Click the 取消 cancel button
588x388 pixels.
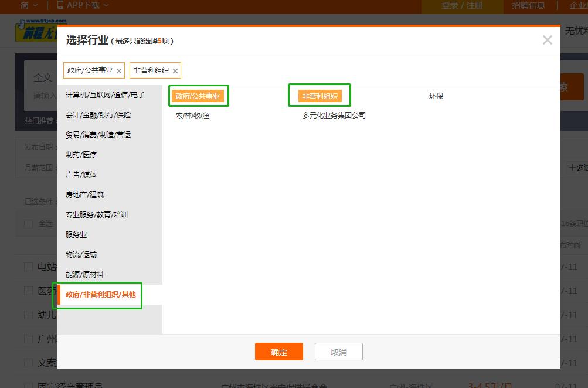pos(339,352)
